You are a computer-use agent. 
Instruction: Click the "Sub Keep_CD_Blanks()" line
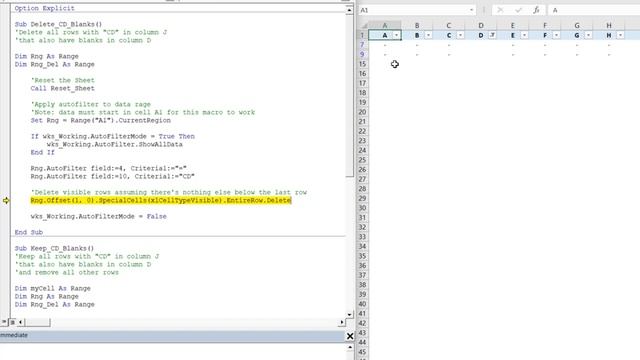(x=54, y=248)
